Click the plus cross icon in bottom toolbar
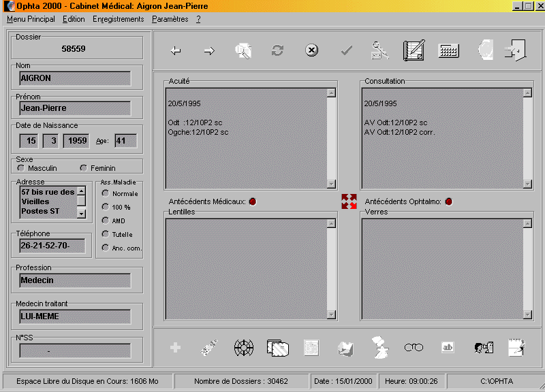Image resolution: width=545 pixels, height=392 pixels. click(176, 347)
